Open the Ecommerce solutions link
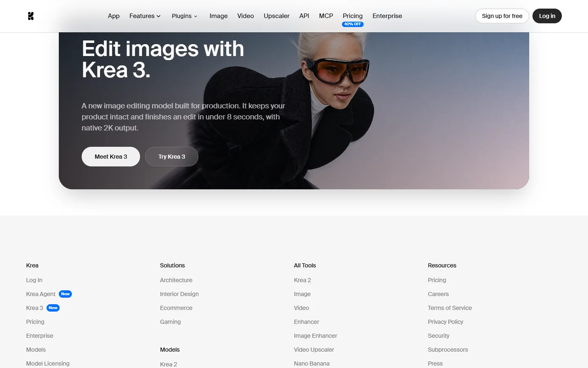Viewport: 588px width, 368px height. [176, 308]
